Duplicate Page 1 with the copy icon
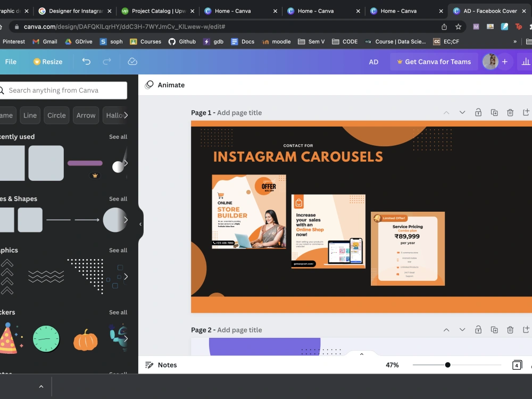 tap(494, 112)
